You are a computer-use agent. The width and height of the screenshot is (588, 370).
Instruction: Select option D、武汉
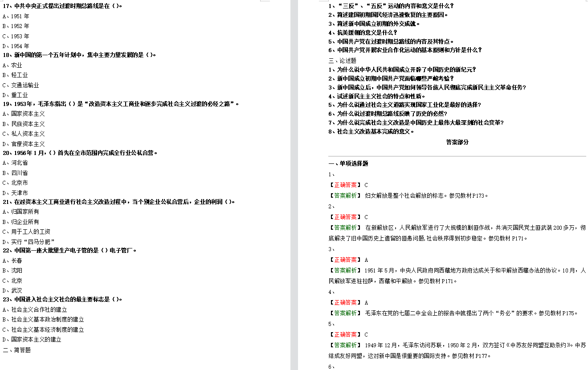click(x=12, y=291)
